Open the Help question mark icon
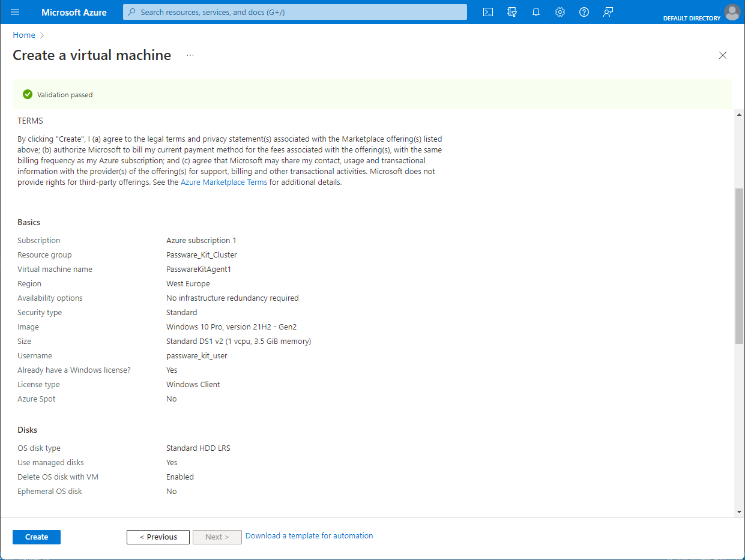Screen dimensions: 745x560 coord(584,12)
